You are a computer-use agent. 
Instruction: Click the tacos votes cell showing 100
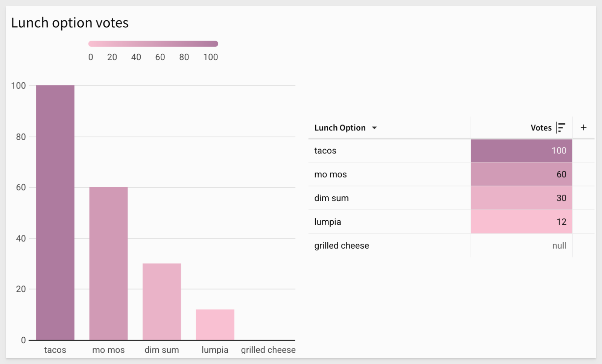(x=521, y=151)
